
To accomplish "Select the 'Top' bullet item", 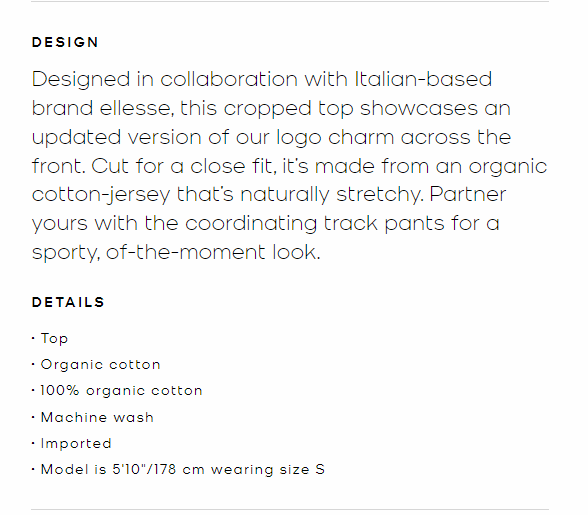I will [x=50, y=338].
